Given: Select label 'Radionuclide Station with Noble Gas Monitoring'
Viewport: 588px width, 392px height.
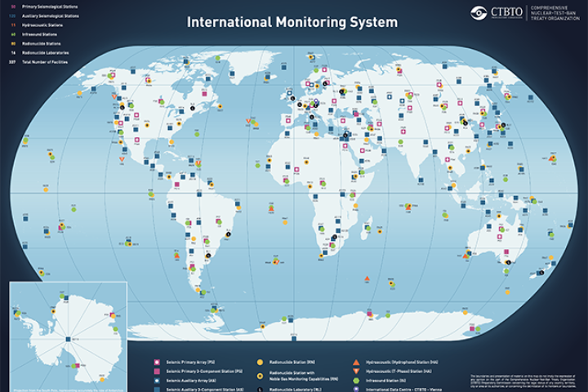Looking at the screenshot, I should 304,376.
